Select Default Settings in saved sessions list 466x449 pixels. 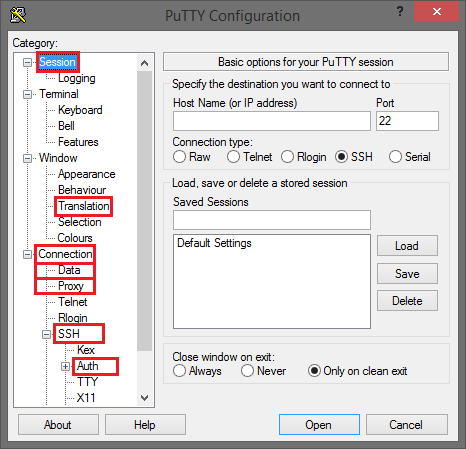(214, 243)
